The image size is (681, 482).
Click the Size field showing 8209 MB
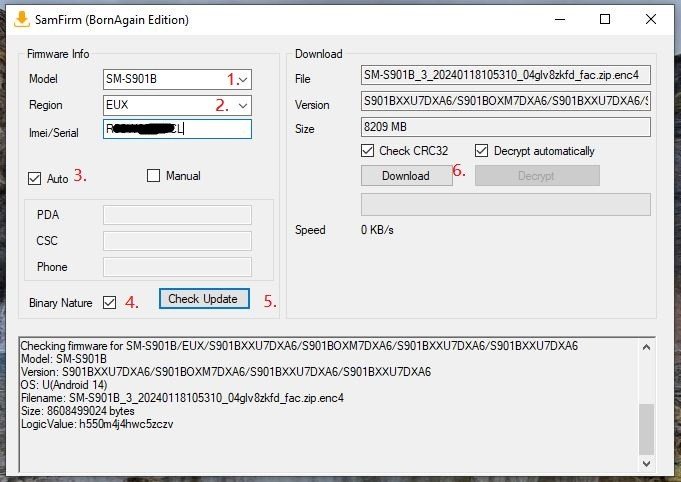point(505,127)
